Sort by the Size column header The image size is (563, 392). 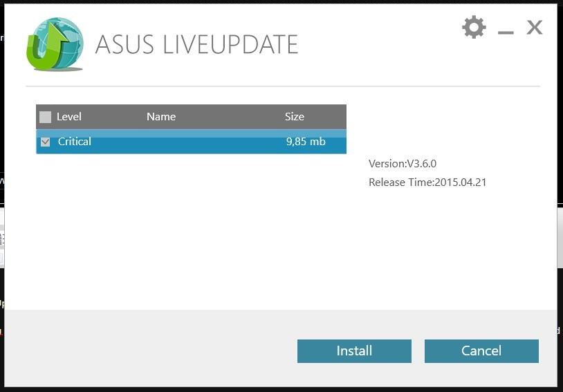click(295, 117)
